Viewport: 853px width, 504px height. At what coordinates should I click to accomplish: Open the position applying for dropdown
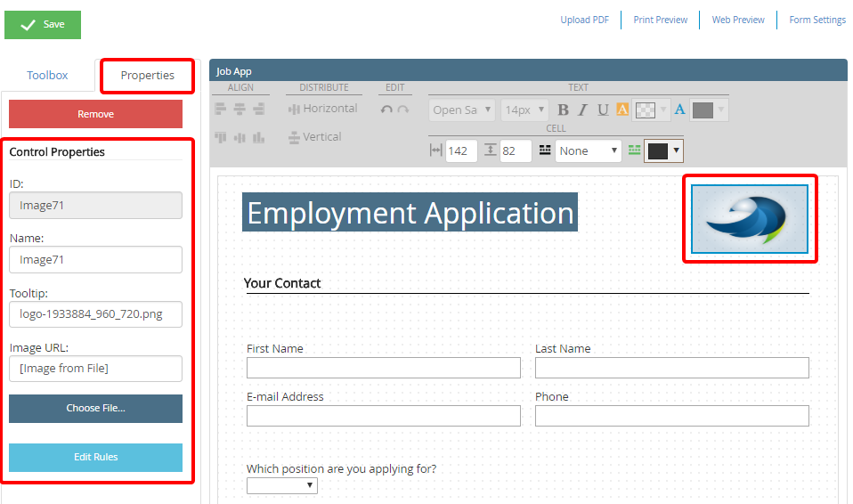coord(281,485)
